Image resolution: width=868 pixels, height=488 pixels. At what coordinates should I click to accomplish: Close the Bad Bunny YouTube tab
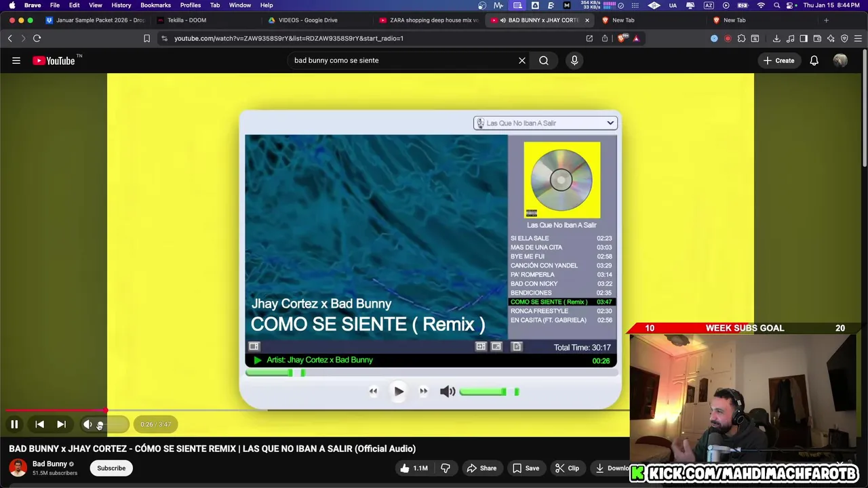tap(587, 20)
